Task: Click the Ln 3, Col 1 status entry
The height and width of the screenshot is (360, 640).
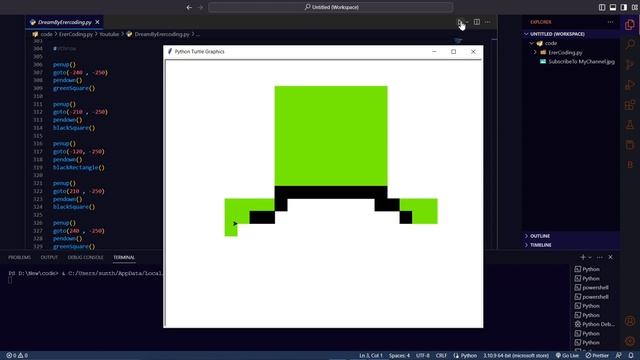Action: pyautogui.click(x=371, y=356)
